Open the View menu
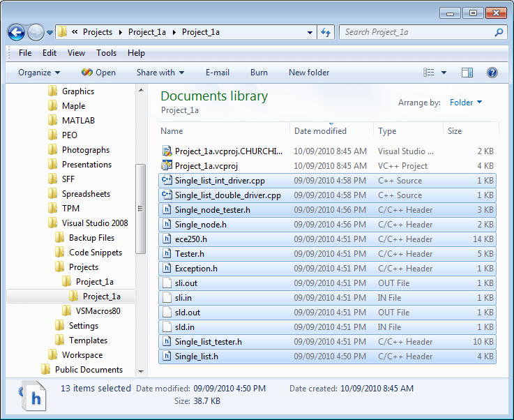Image resolution: width=514 pixels, height=420 pixels. [77, 53]
